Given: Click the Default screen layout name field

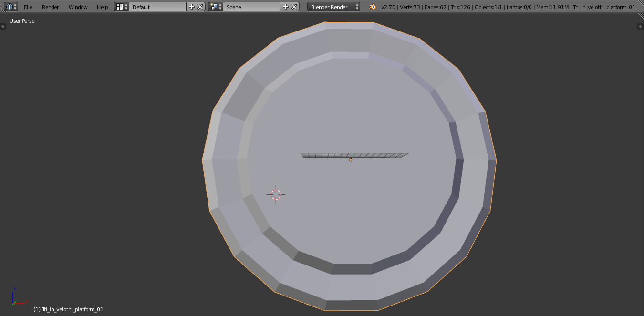Looking at the screenshot, I should point(158,7).
